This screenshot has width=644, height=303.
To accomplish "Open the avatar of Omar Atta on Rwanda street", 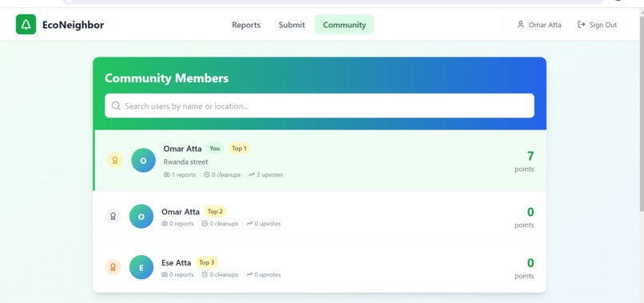I will pos(143,161).
